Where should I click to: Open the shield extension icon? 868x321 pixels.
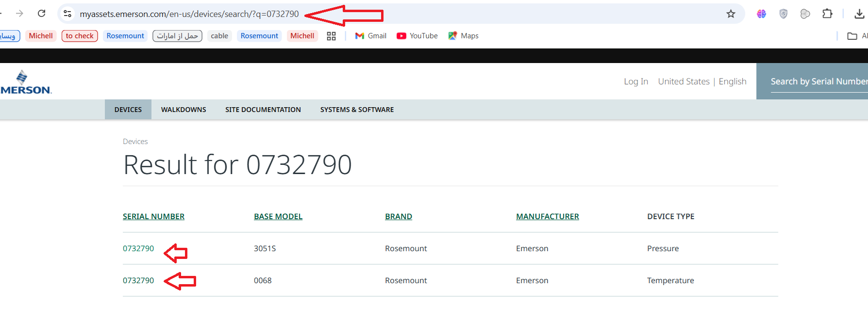pos(783,14)
